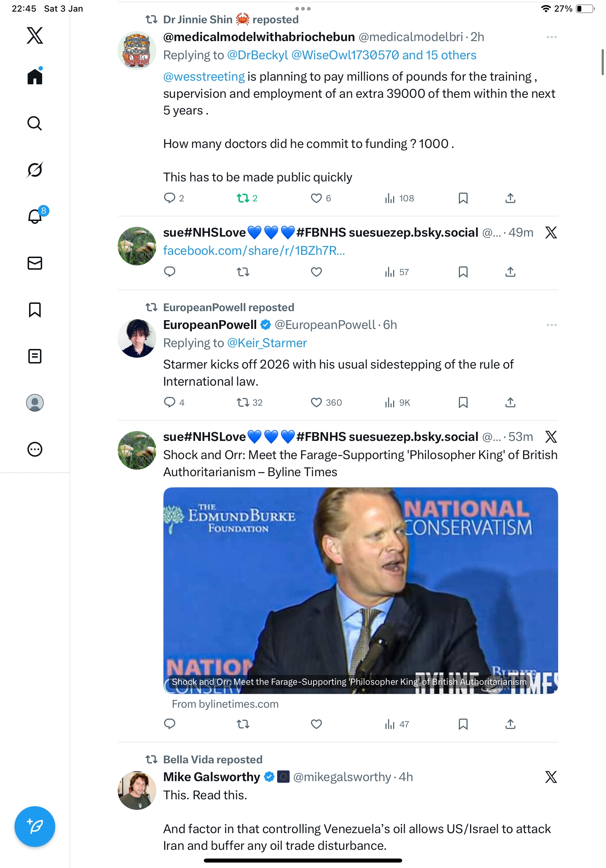The image size is (606, 868).
Task: Open more options on EuropeanPowell post
Action: click(551, 325)
